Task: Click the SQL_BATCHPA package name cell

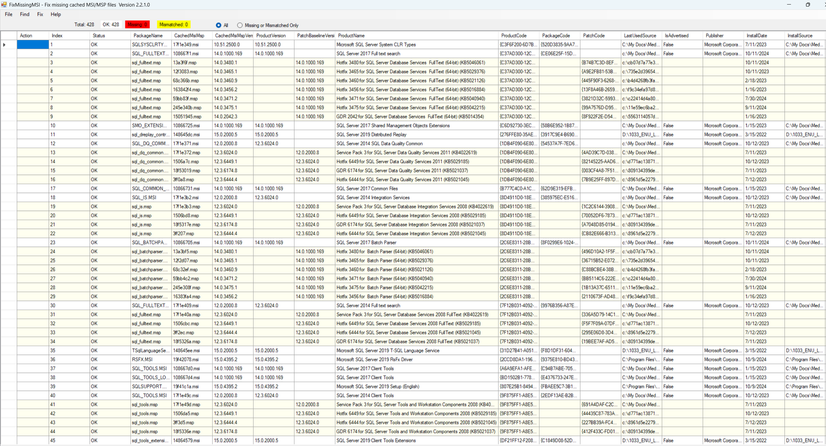Action: pyautogui.click(x=151, y=243)
